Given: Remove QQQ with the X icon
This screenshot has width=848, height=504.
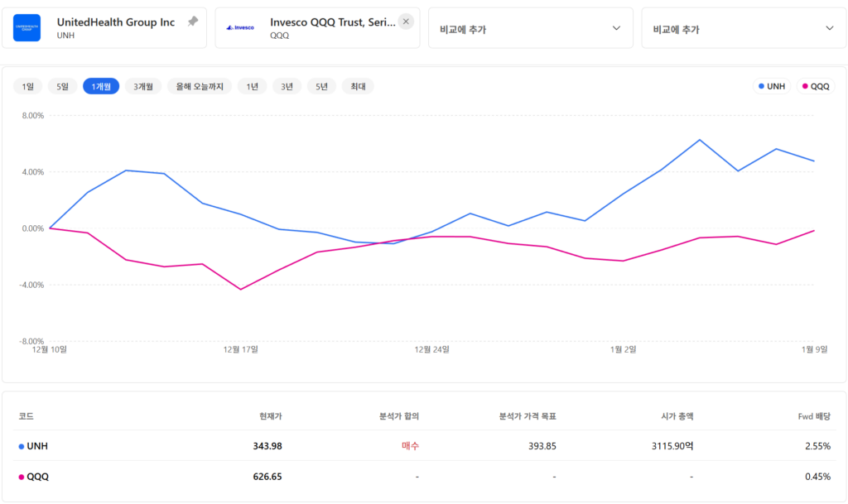Looking at the screenshot, I should pos(406,22).
